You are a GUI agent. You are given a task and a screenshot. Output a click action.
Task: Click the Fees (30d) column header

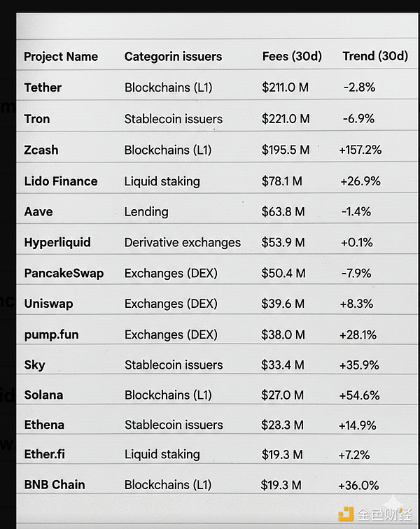(x=291, y=57)
